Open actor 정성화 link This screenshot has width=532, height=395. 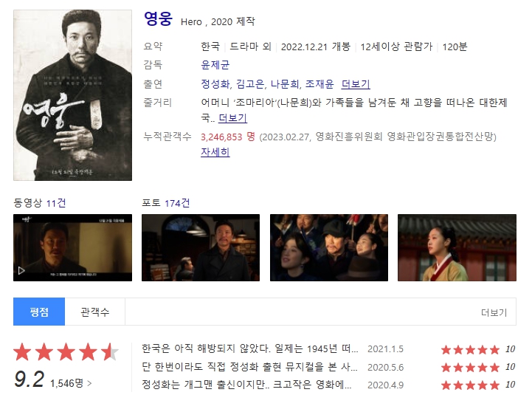(x=215, y=84)
